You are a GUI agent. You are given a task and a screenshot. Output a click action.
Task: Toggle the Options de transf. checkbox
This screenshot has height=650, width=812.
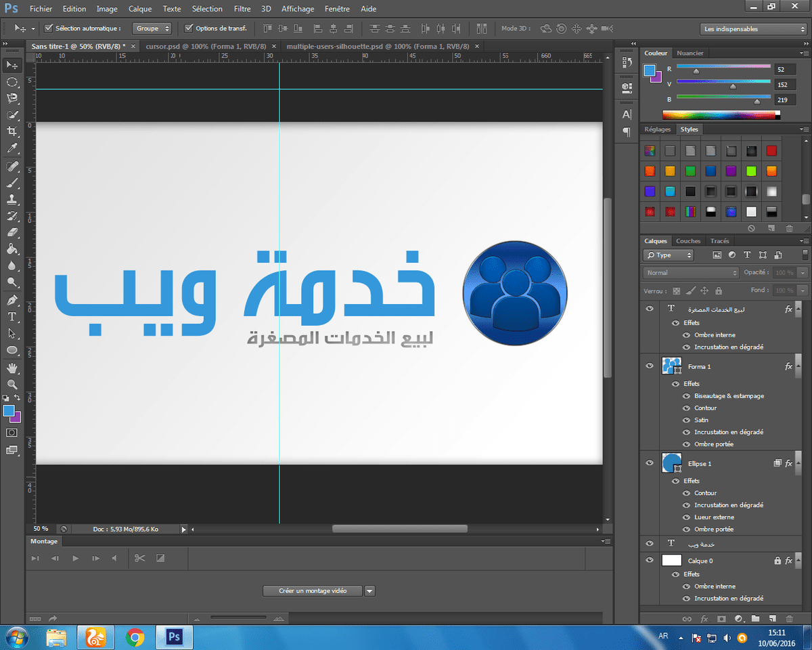pyautogui.click(x=189, y=28)
